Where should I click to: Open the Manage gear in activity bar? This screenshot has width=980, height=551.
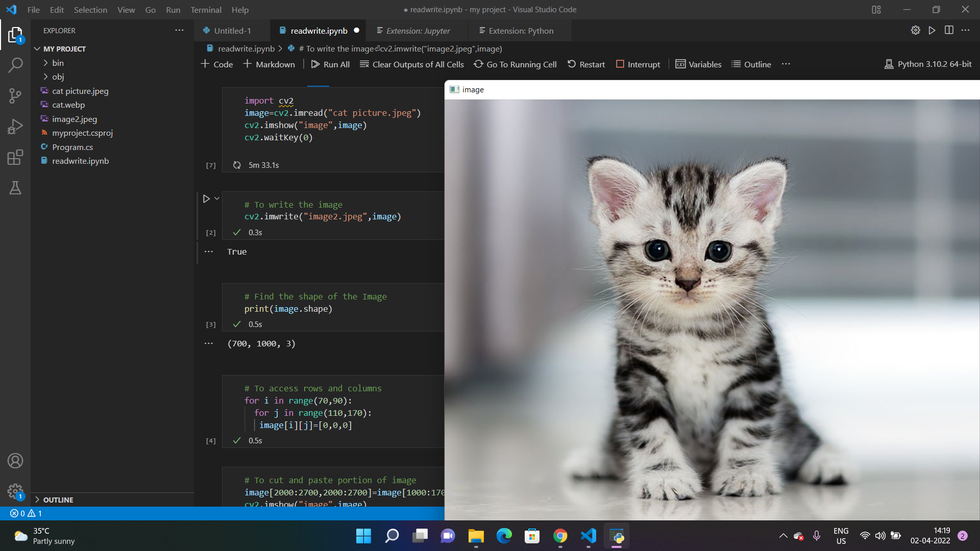15,491
